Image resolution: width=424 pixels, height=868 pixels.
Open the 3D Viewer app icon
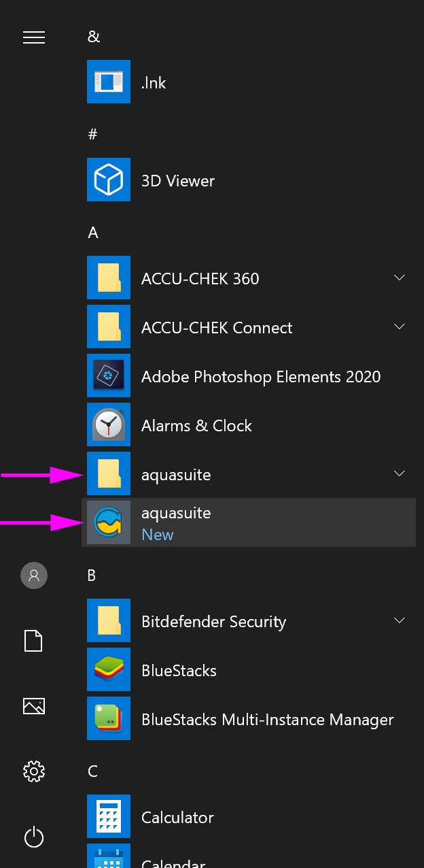109,180
